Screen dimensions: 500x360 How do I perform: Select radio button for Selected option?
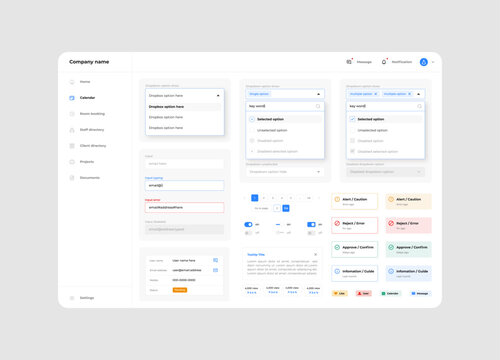click(252, 119)
